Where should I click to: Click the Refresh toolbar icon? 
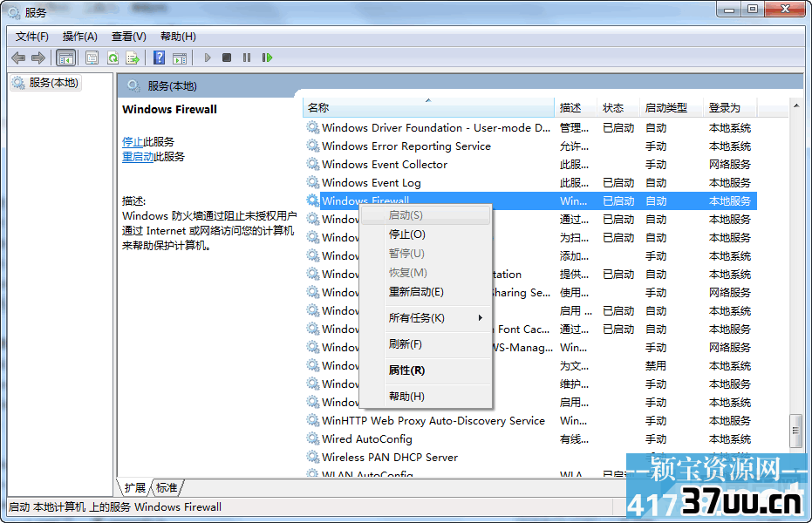tap(113, 58)
